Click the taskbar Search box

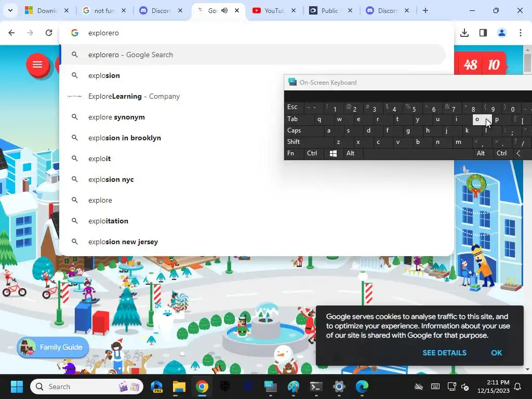tap(87, 387)
